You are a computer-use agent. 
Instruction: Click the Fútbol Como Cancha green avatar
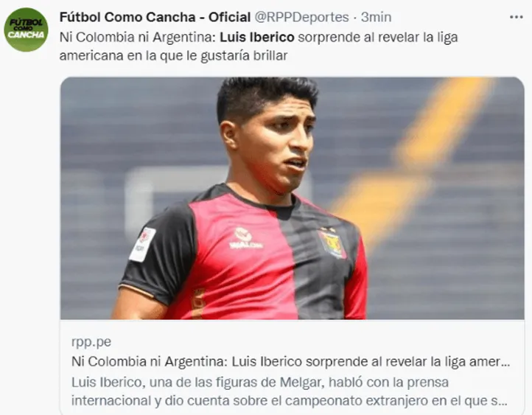point(26,29)
